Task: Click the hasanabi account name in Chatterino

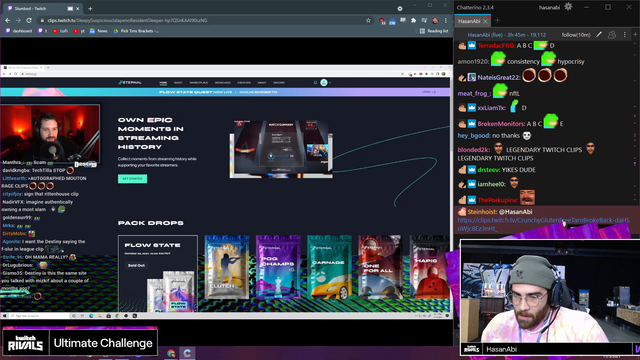Action: pyautogui.click(x=549, y=7)
